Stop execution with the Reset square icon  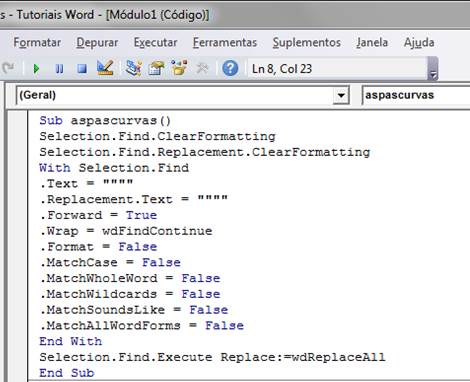point(82,69)
